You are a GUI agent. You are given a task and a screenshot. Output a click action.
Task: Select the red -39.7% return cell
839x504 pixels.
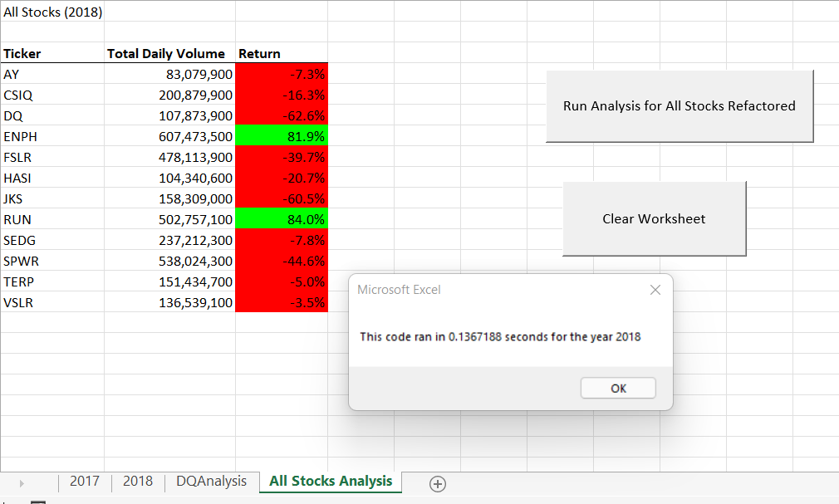[282, 157]
